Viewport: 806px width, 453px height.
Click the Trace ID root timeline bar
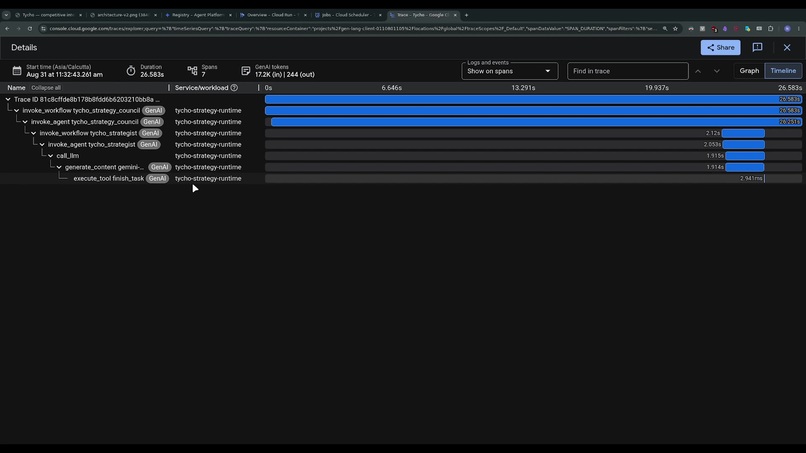coord(533,99)
